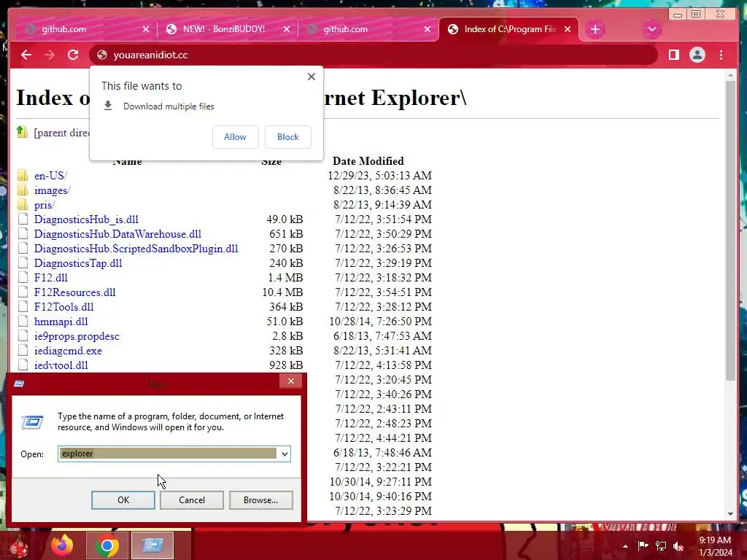Close the first github.com tab
Image resolution: width=747 pixels, height=560 pixels.
click(146, 29)
